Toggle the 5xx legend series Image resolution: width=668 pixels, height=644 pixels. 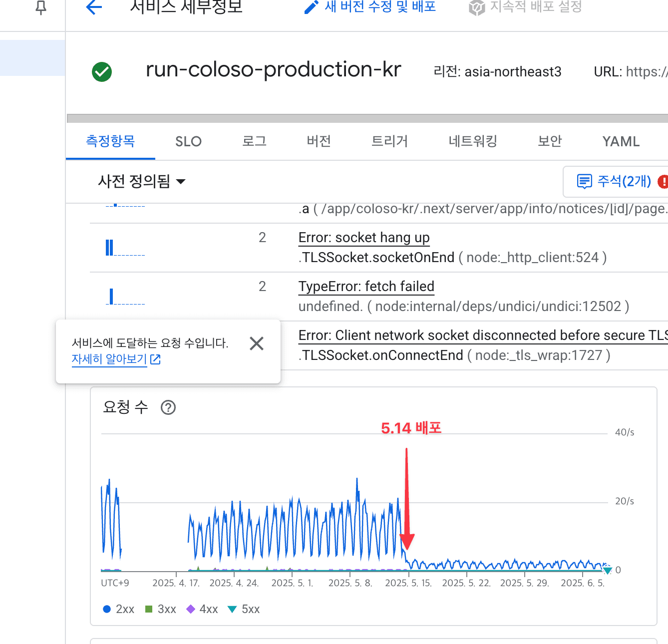click(244, 609)
